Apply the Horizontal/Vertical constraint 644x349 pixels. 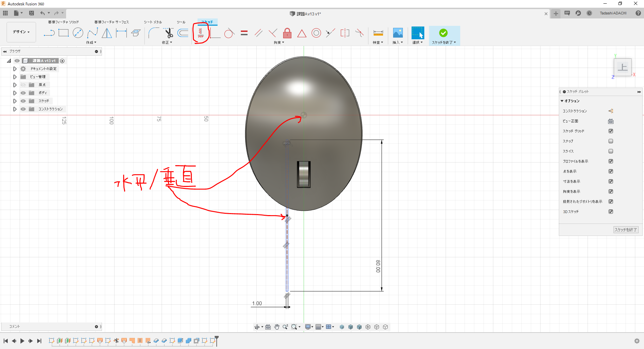click(x=201, y=33)
